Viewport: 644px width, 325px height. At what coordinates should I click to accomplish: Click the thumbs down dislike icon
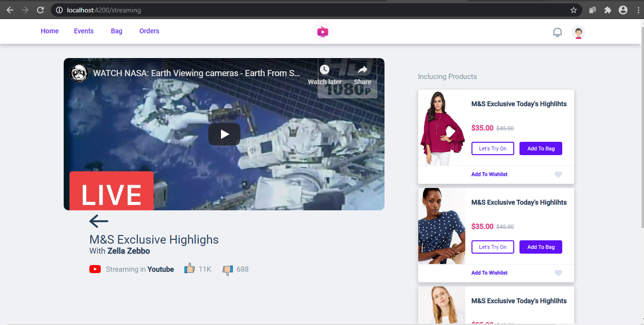(228, 270)
